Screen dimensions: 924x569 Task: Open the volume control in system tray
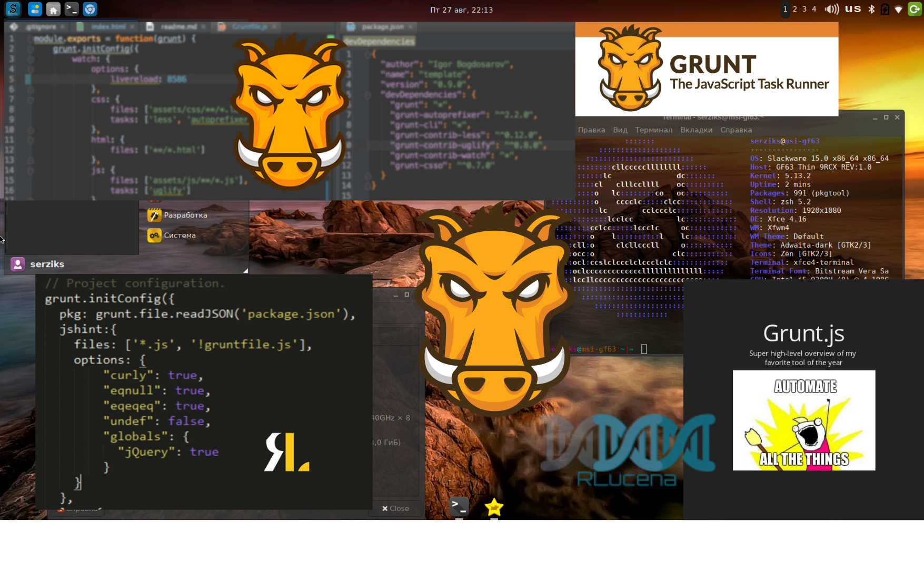832,9
